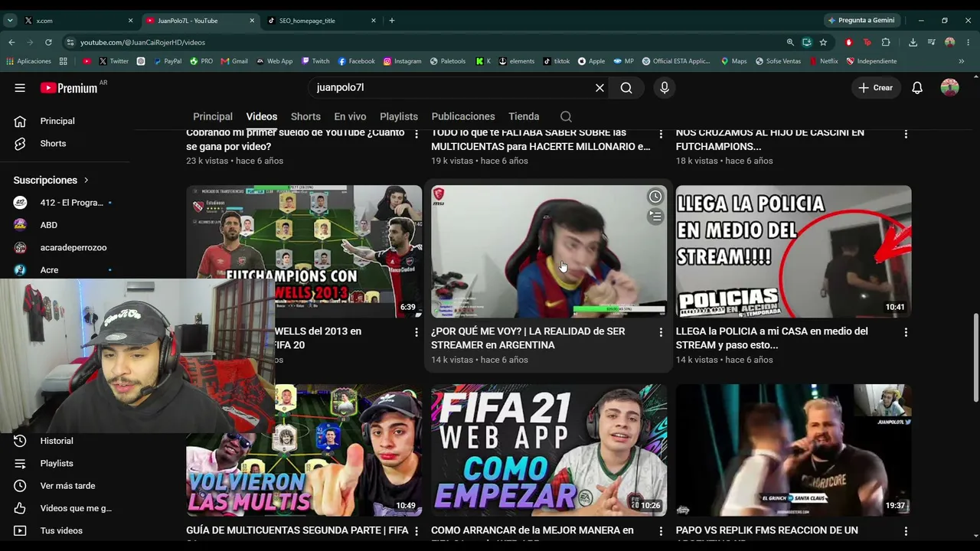Screen dimensions: 980x551
Task: Open the Netflix bookmark
Action: [824, 61]
